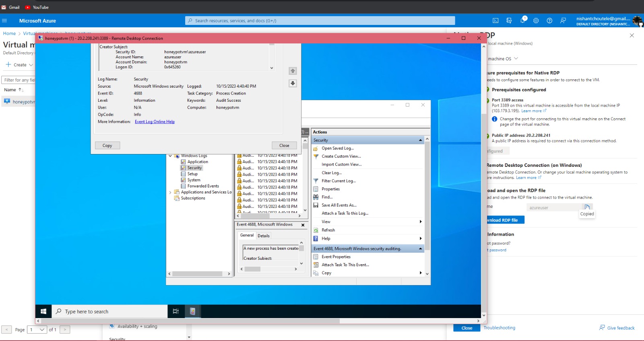Screen dimensions: 644x341
Task: Click the Close button in event dialog
Action: tap(284, 146)
